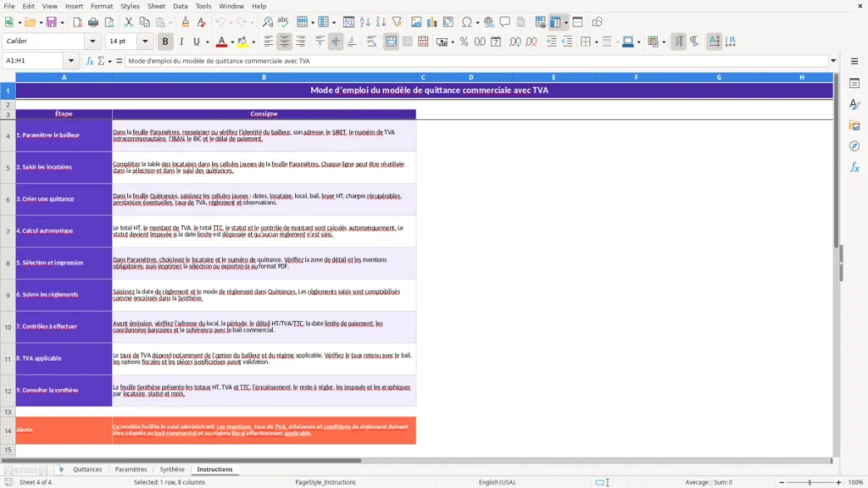Screen dimensions: 868x488
Task: Open font color dropdown arrow
Action: pyautogui.click(x=232, y=42)
